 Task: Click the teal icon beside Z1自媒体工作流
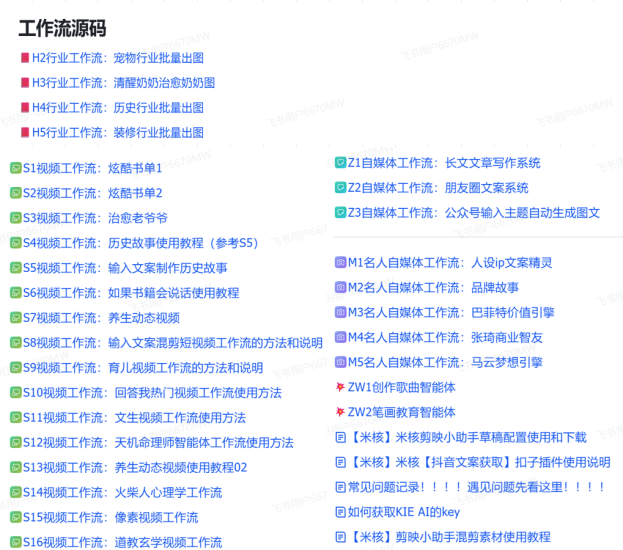341,163
